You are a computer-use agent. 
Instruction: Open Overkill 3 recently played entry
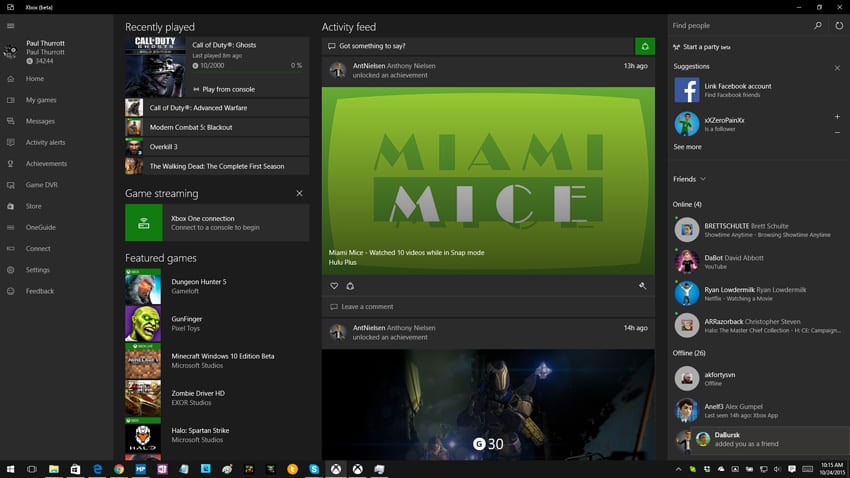click(x=217, y=147)
